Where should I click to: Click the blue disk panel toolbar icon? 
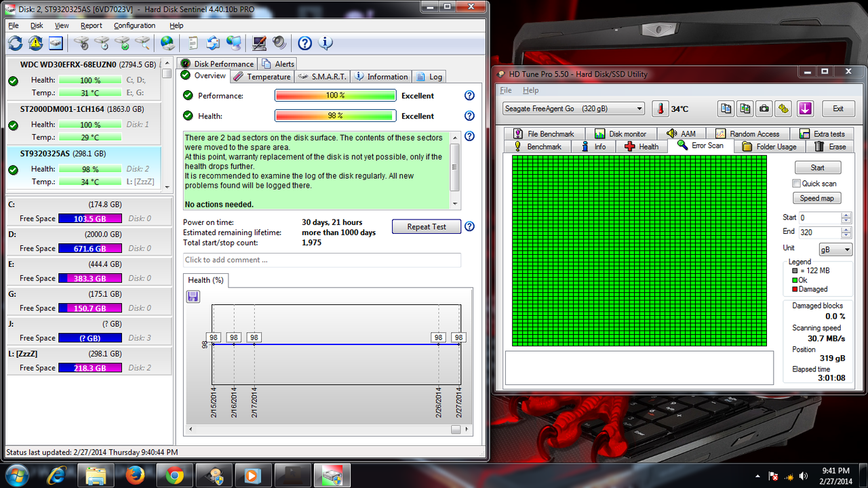point(56,43)
